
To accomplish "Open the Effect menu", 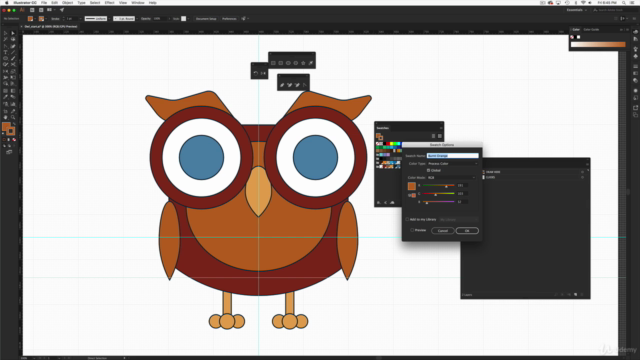I will pos(109,3).
